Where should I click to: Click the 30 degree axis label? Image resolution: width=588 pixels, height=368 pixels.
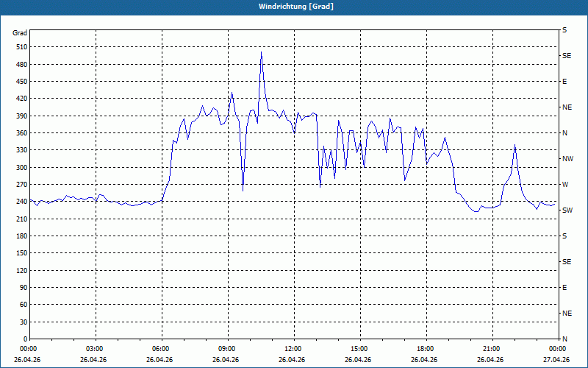click(24, 322)
